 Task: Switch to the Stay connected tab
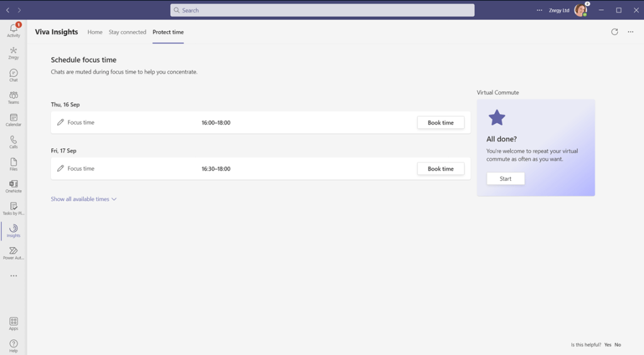(127, 32)
